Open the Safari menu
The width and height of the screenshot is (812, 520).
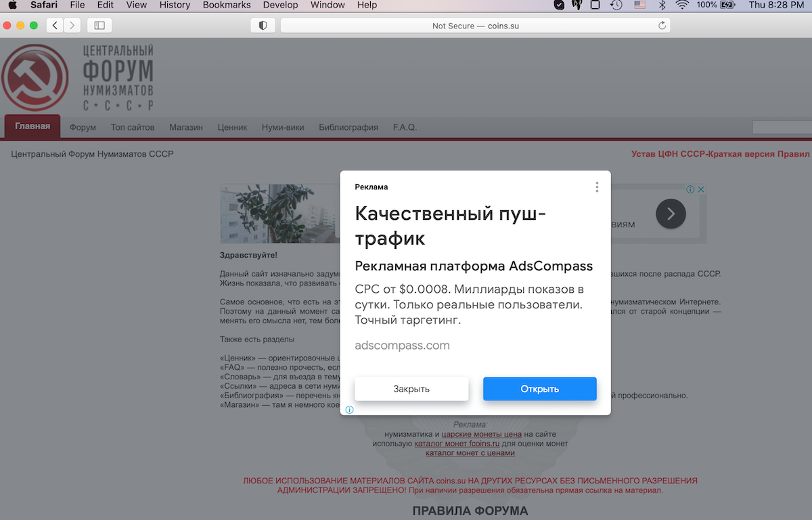click(x=44, y=5)
